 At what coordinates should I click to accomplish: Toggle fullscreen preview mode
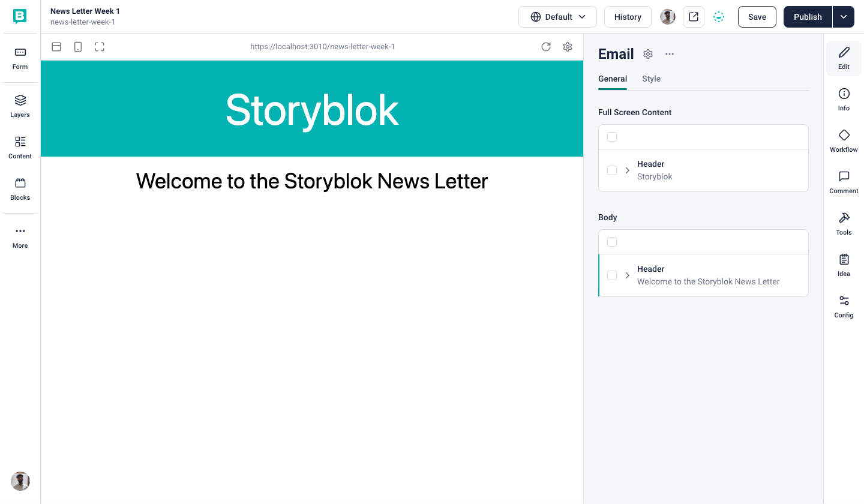click(100, 47)
